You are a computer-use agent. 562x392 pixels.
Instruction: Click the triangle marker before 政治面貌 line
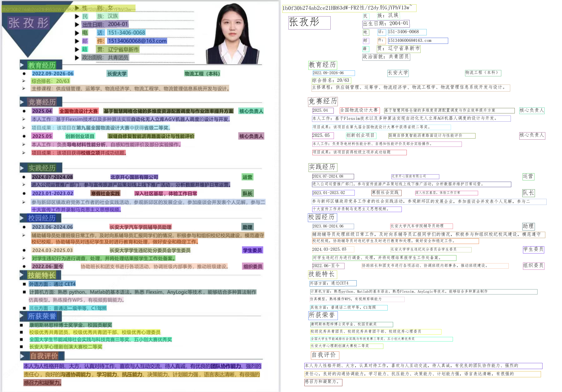77,58
